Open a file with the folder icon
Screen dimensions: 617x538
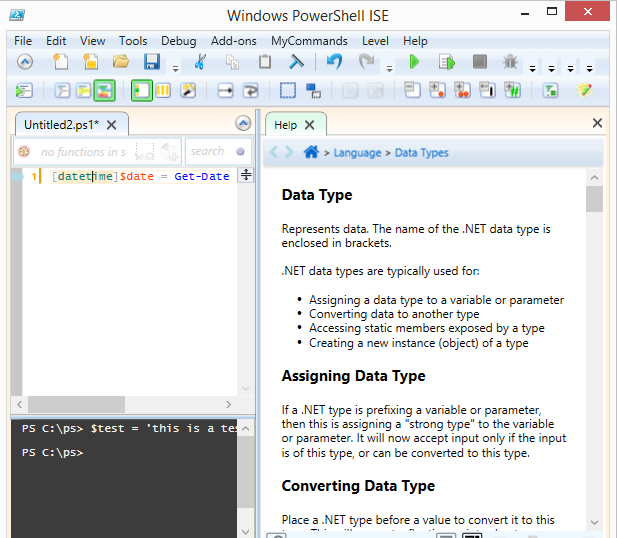coord(121,62)
